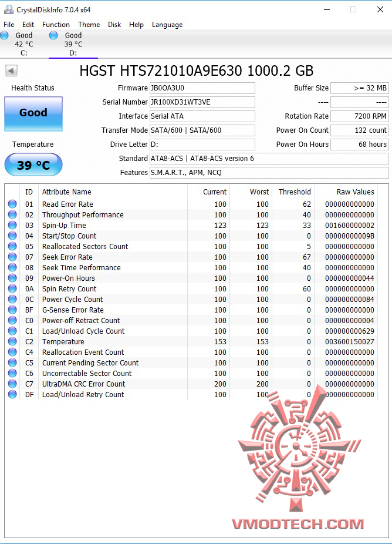The width and height of the screenshot is (392, 544).
Task: Click the Buffer Size field >= 32 MB
Action: coord(360,88)
